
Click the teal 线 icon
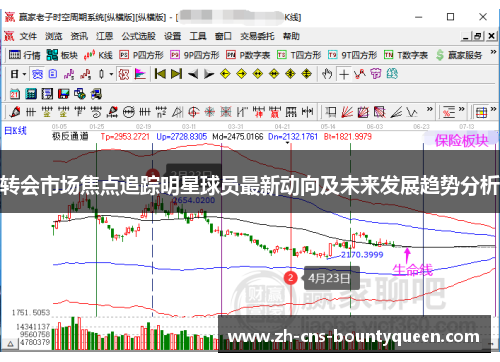pyautogui.click(x=392, y=74)
